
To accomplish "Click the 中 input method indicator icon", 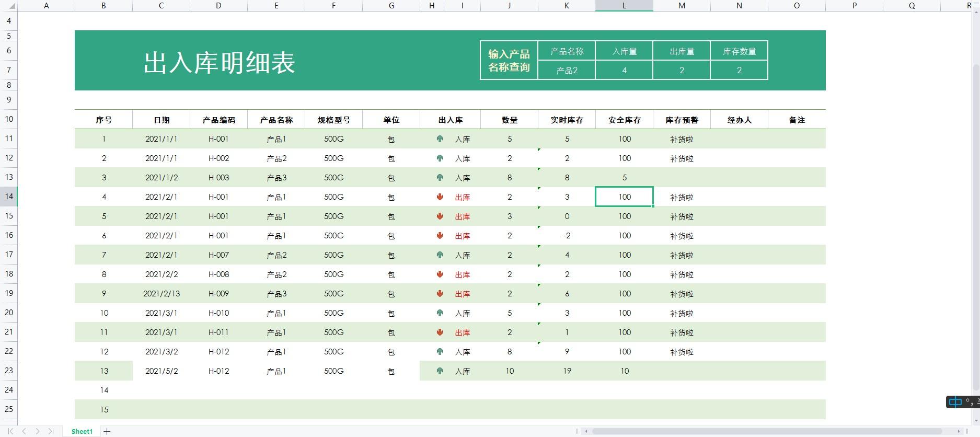I will pos(955,402).
